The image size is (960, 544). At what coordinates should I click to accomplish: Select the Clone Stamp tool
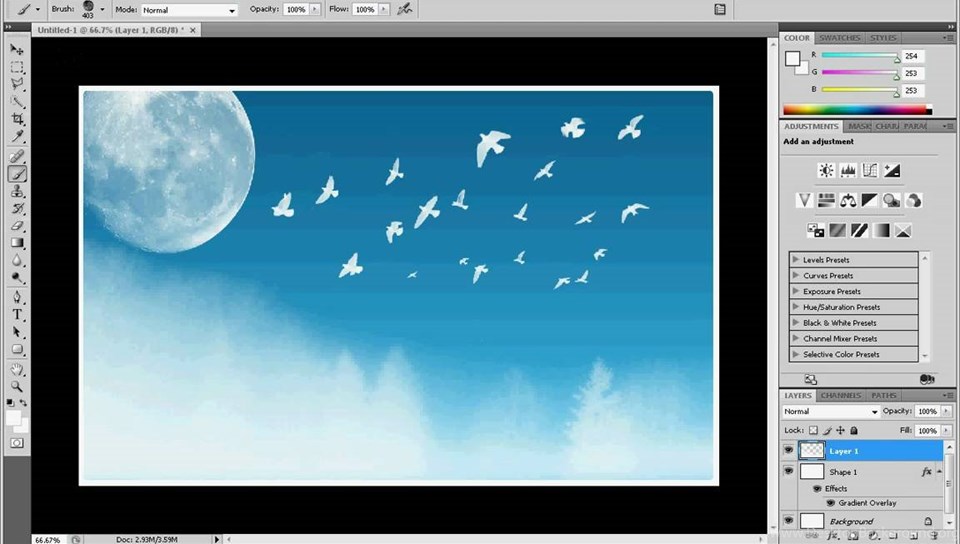(17, 191)
